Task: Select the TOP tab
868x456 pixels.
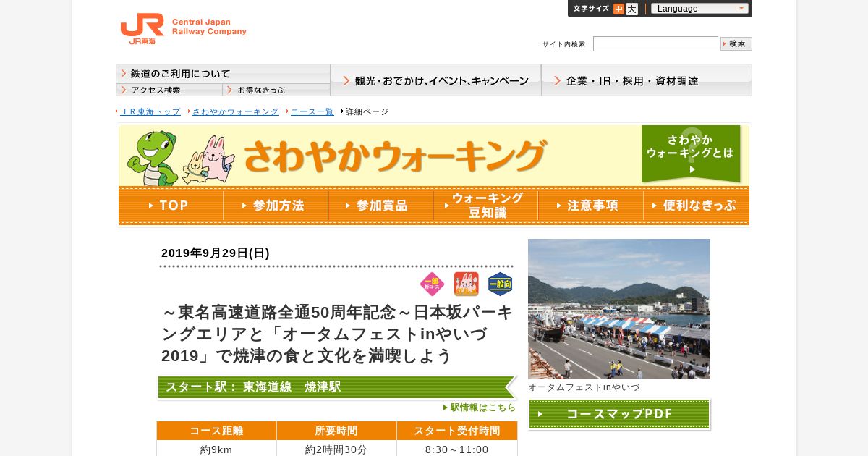Action: pyautogui.click(x=171, y=206)
